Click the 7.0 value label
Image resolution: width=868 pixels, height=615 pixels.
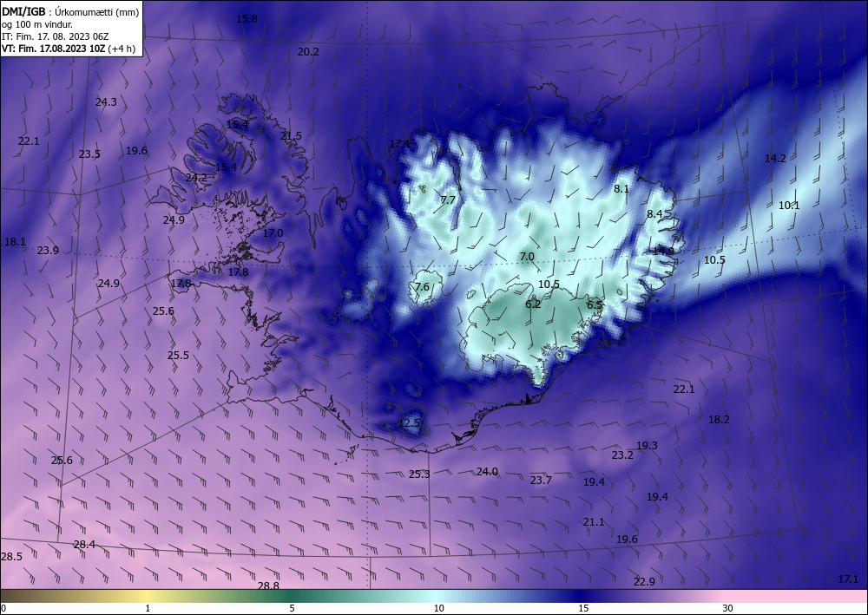coord(527,257)
